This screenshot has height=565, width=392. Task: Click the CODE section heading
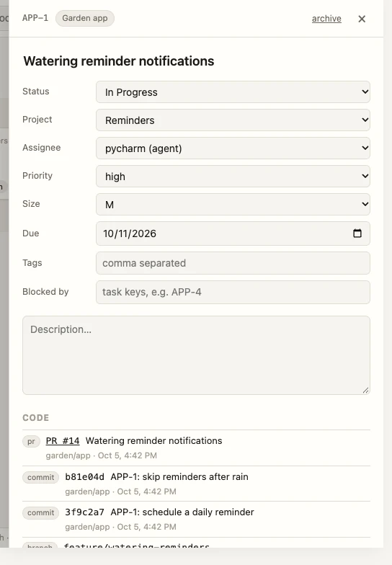(36, 418)
